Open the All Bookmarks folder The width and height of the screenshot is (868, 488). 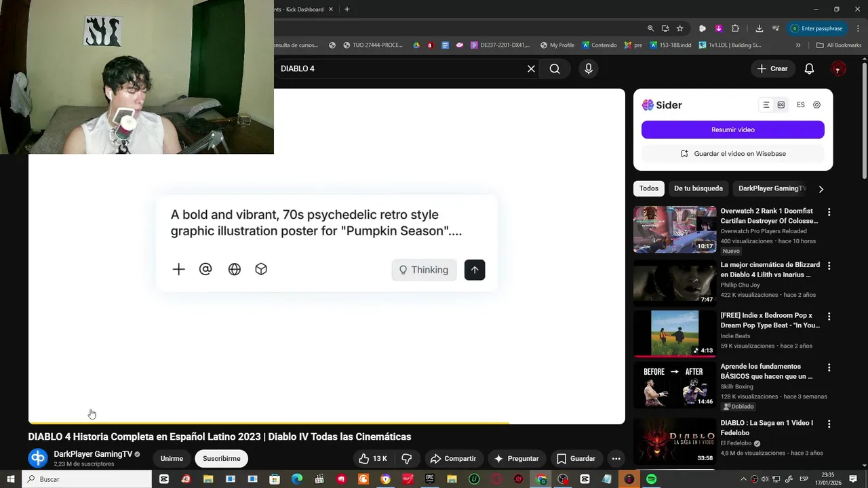click(839, 45)
